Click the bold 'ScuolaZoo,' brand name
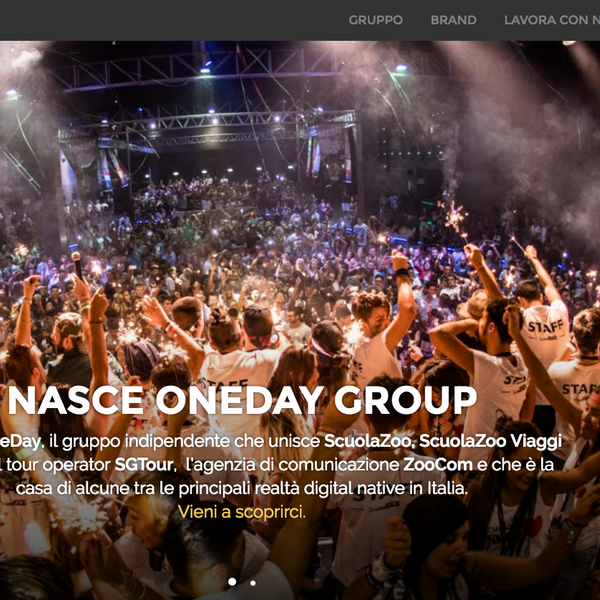 pyautogui.click(x=370, y=441)
